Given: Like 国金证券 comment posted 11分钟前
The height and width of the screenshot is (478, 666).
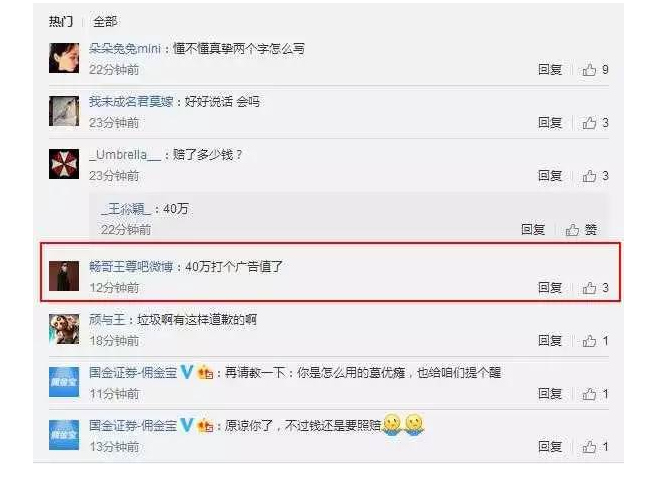Looking at the screenshot, I should 595,394.
